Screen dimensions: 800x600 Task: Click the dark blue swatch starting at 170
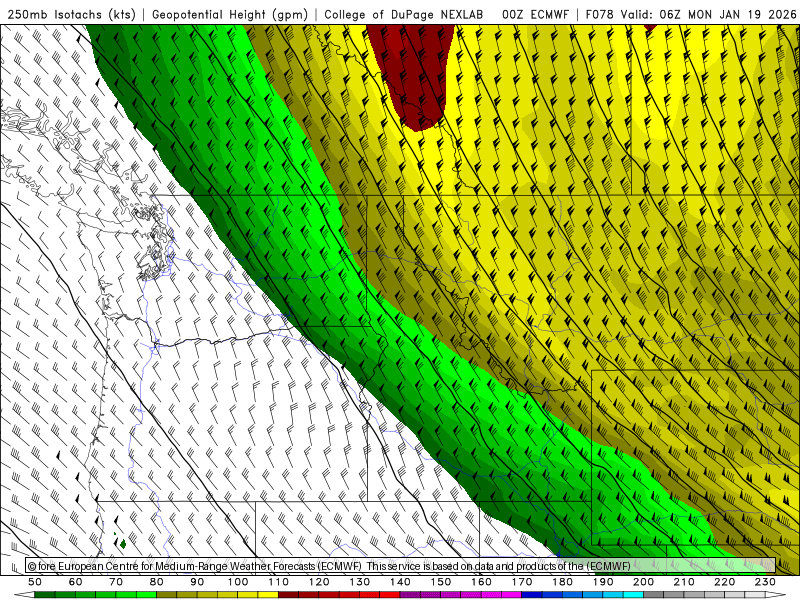coord(532,595)
